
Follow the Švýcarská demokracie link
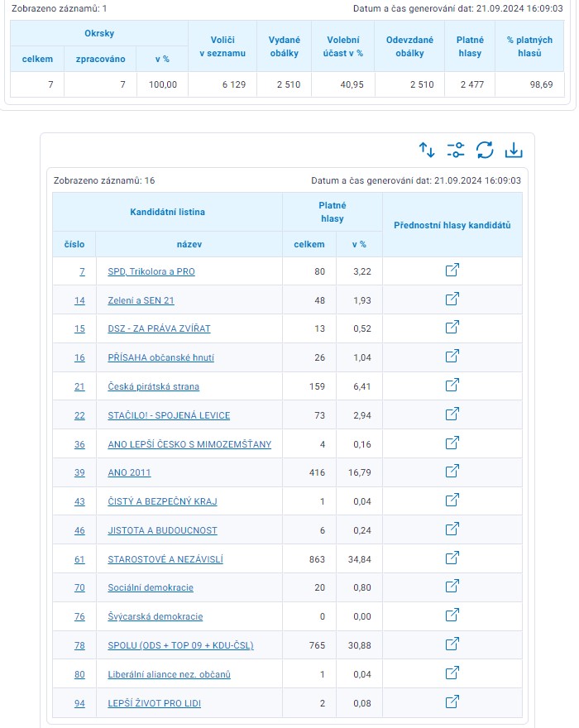click(x=155, y=616)
